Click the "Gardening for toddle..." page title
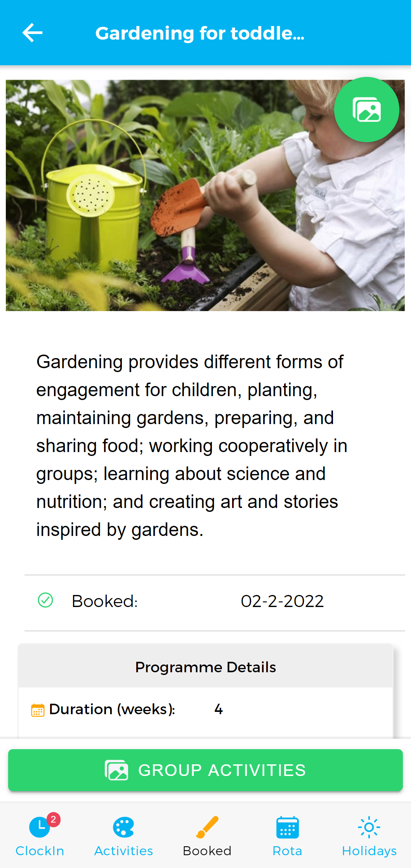 pos(200,33)
